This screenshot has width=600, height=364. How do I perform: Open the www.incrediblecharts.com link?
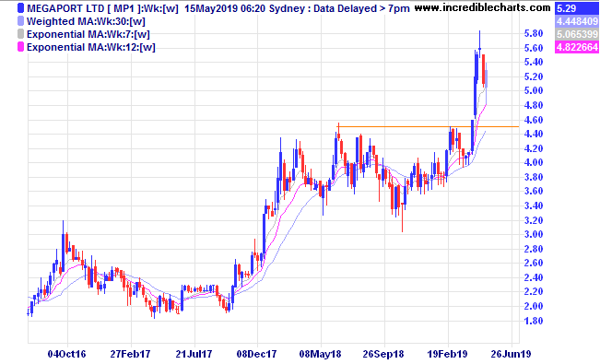pyautogui.click(x=483, y=7)
